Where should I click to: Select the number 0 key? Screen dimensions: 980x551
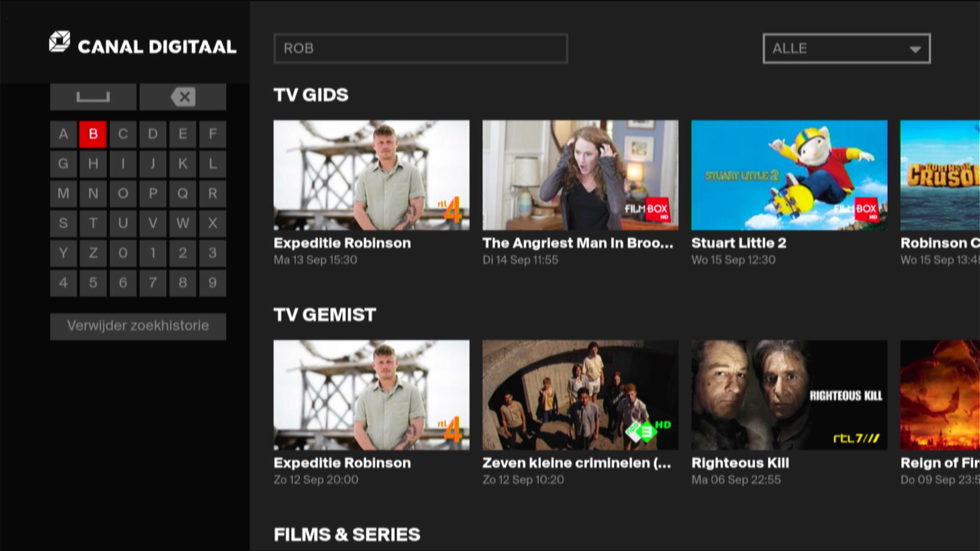click(x=122, y=253)
